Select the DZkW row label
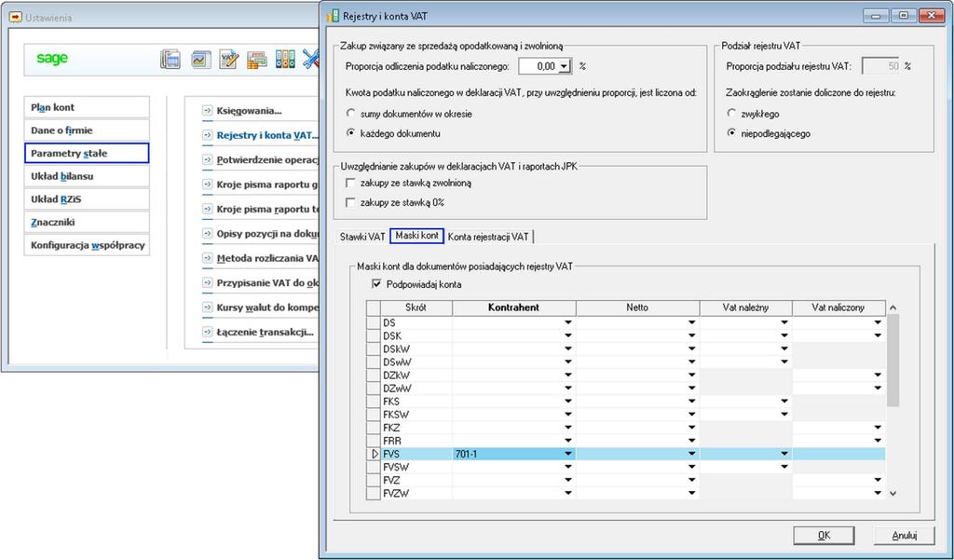Image resolution: width=954 pixels, height=560 pixels. pos(416,375)
